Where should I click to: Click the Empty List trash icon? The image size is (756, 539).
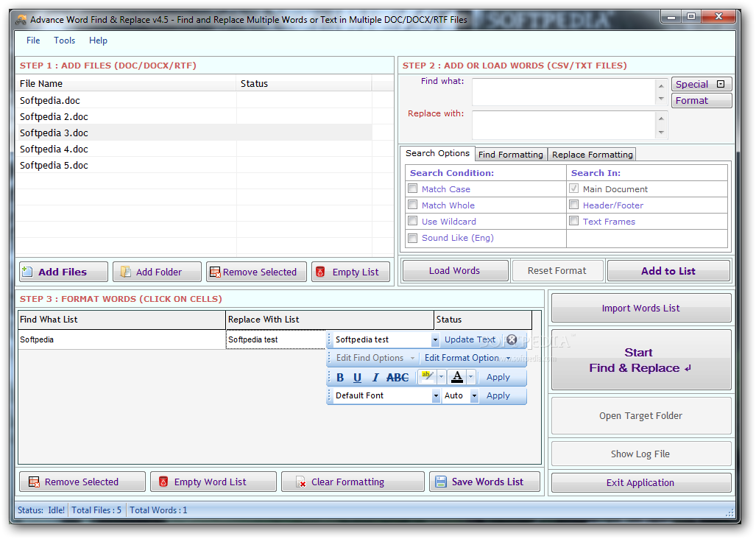click(320, 272)
